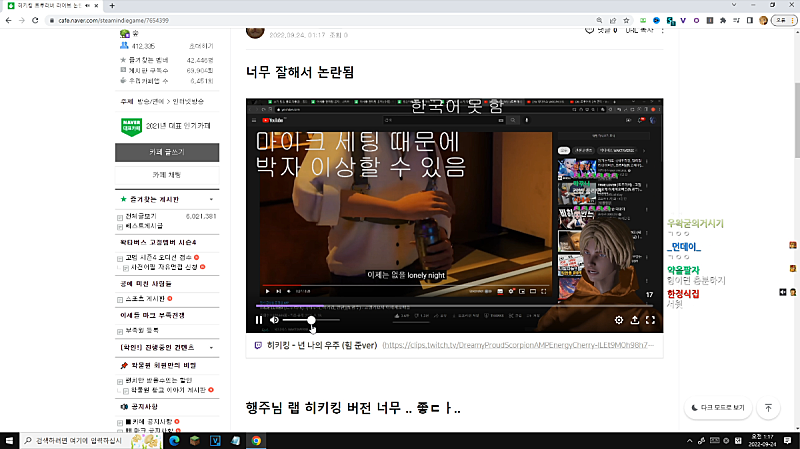This screenshot has height=449, width=800.
Task: Pause the Twitch clip video
Action: (259, 320)
